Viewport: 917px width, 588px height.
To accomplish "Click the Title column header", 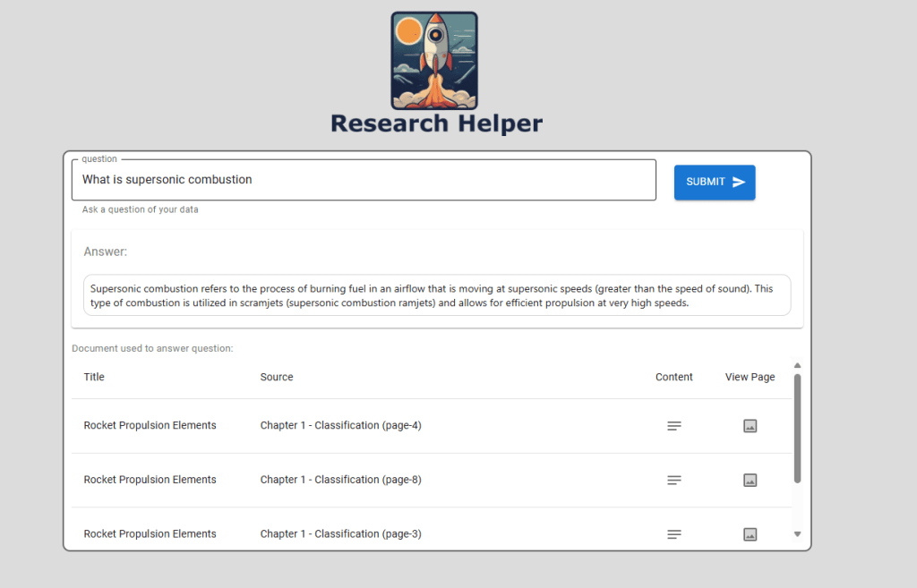I will [x=94, y=377].
